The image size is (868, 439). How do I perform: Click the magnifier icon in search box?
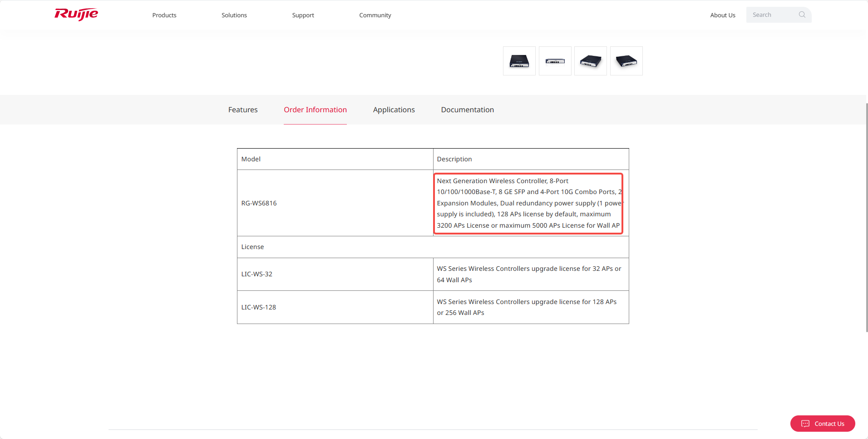[x=802, y=15]
